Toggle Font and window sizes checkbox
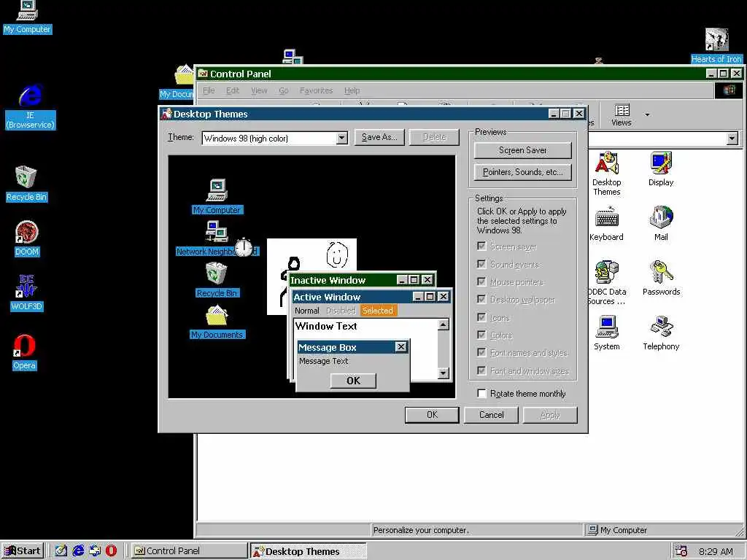Screen dimensions: 747x560 (481, 370)
